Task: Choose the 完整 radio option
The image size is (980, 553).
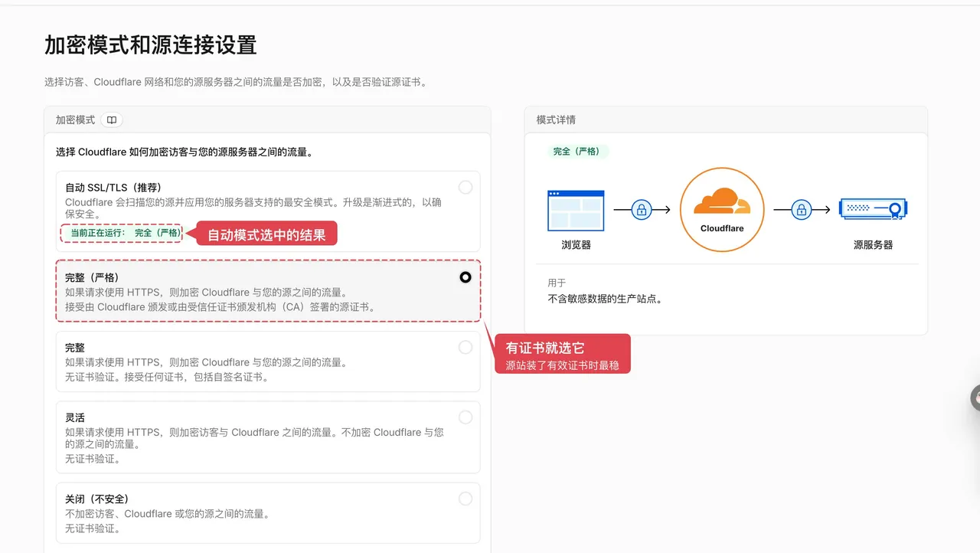Action: 465,348
